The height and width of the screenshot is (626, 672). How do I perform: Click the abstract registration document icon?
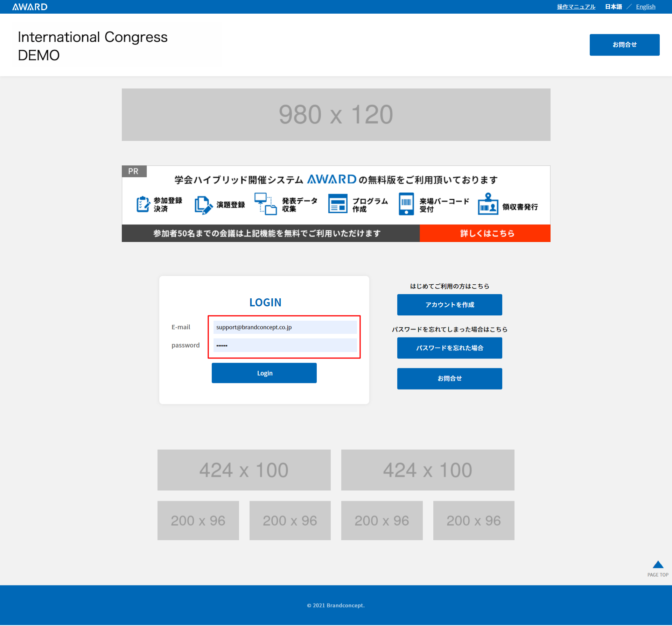[x=203, y=205]
